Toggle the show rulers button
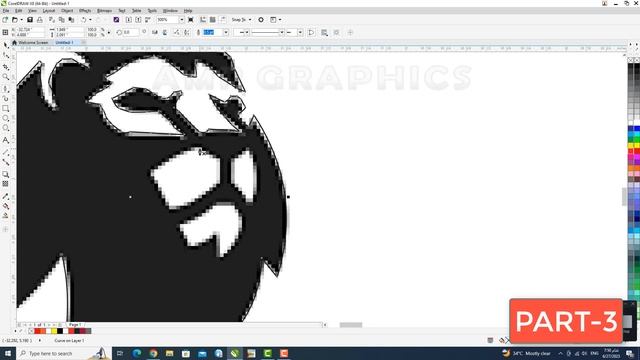This screenshot has height=360, width=640. click(x=203, y=20)
